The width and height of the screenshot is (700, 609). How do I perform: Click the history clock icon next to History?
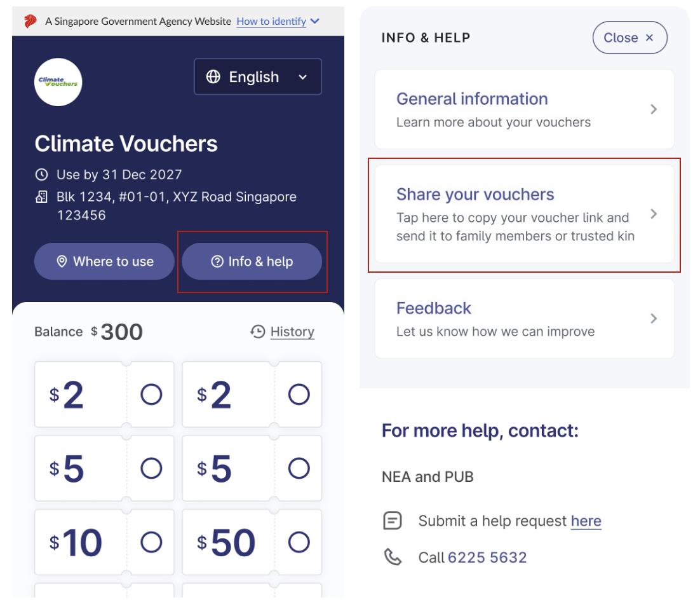coord(258,332)
